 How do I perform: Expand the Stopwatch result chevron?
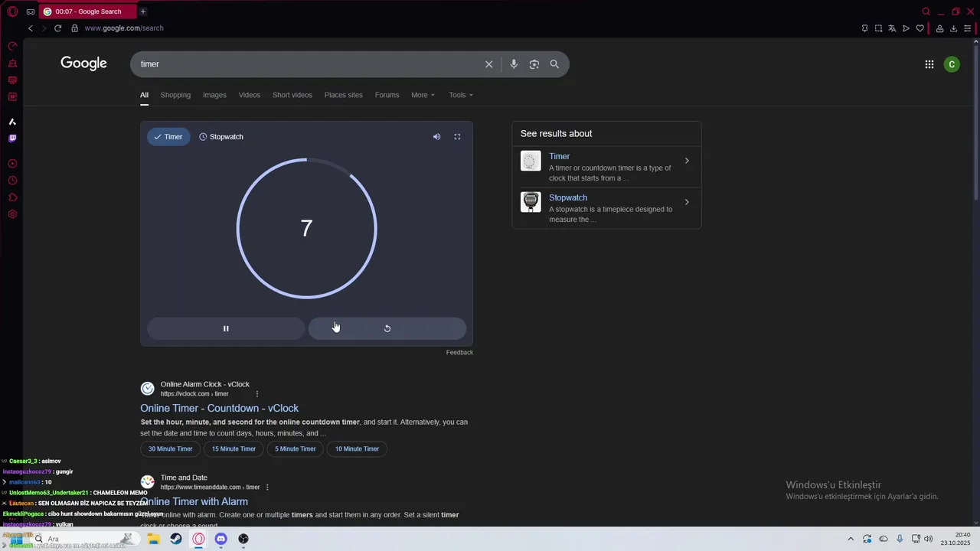point(687,202)
